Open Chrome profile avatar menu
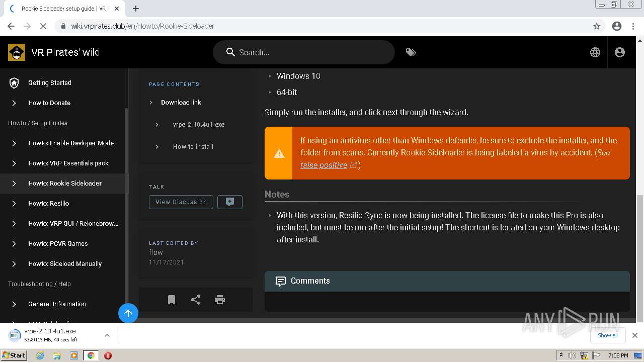Viewport: 644px width, 362px height. (x=617, y=26)
